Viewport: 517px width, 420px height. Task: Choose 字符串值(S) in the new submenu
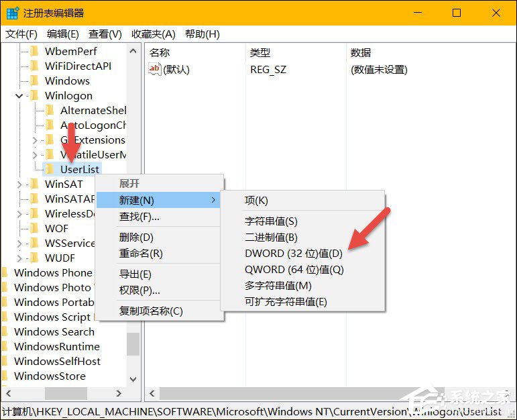[x=271, y=221]
